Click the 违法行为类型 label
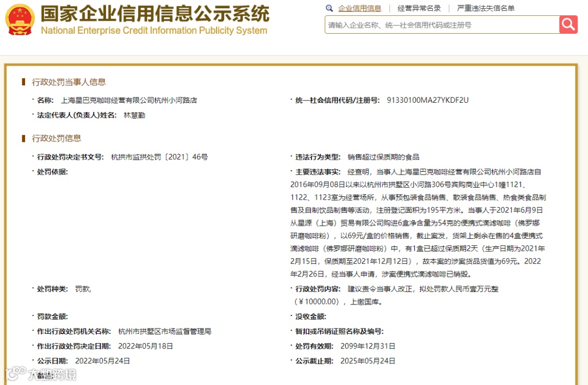This screenshot has height=385, width=588. point(317,157)
